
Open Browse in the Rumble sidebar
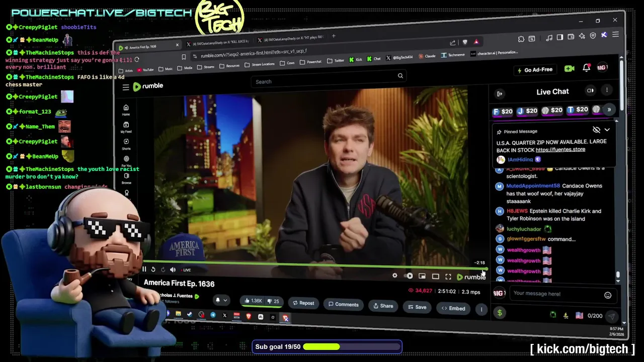tap(126, 178)
